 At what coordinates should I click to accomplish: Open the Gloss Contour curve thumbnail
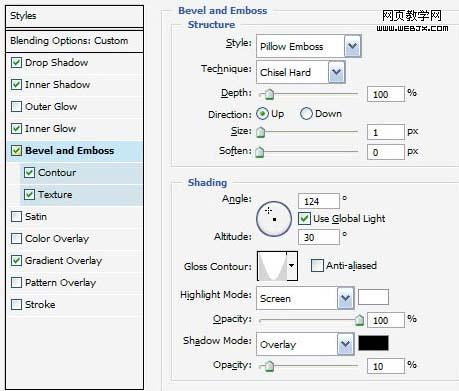272,266
